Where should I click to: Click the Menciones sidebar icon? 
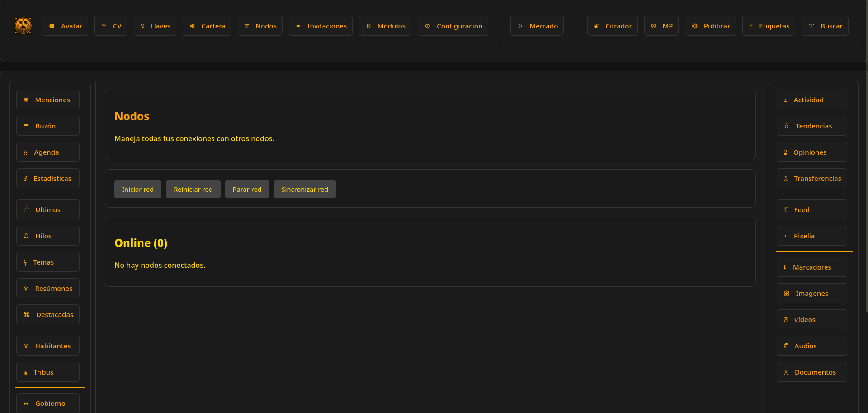pyautogui.click(x=26, y=100)
